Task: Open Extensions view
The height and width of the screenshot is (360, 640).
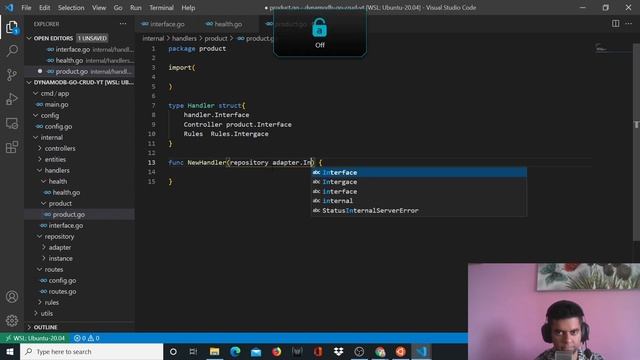Action: [12, 147]
